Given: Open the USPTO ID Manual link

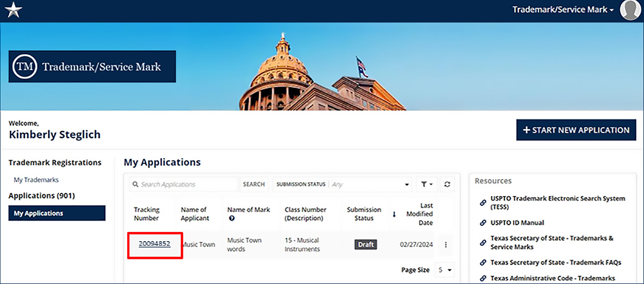Looking at the screenshot, I should 517,222.
